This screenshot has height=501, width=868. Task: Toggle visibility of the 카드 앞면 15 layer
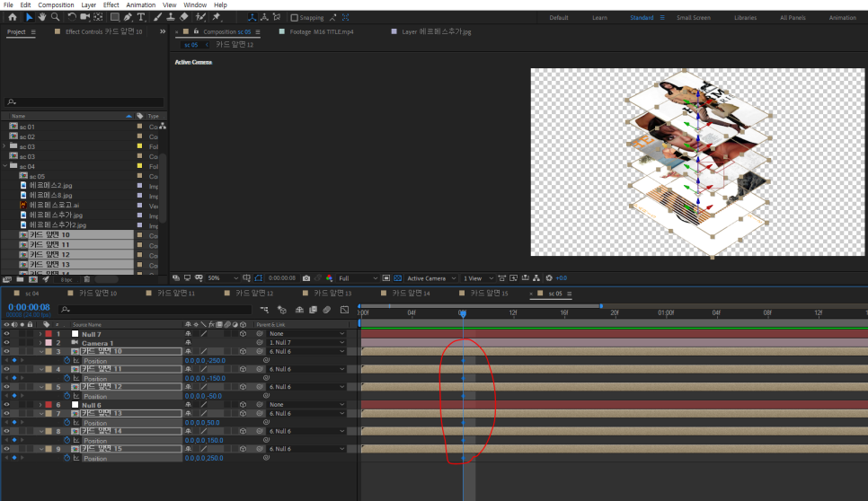[x=6, y=449]
